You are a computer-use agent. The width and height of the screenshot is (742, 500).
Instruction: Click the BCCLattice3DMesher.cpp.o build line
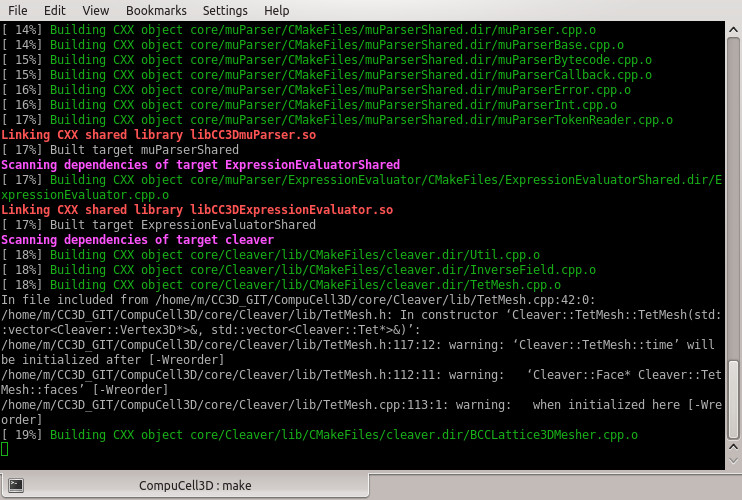tap(319, 435)
